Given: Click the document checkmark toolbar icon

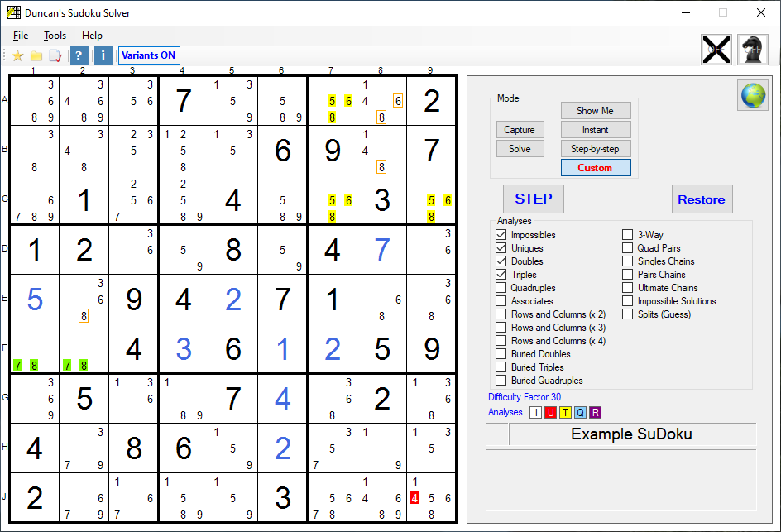Looking at the screenshot, I should pyautogui.click(x=55, y=55).
